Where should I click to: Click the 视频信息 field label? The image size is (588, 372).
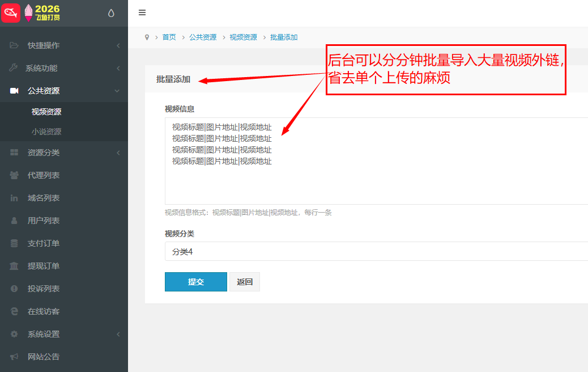[180, 109]
